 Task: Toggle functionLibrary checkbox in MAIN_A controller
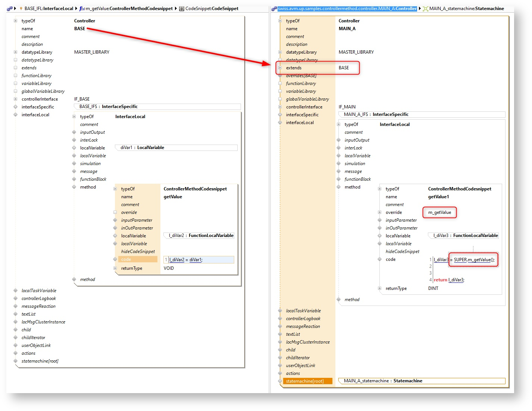click(280, 83)
